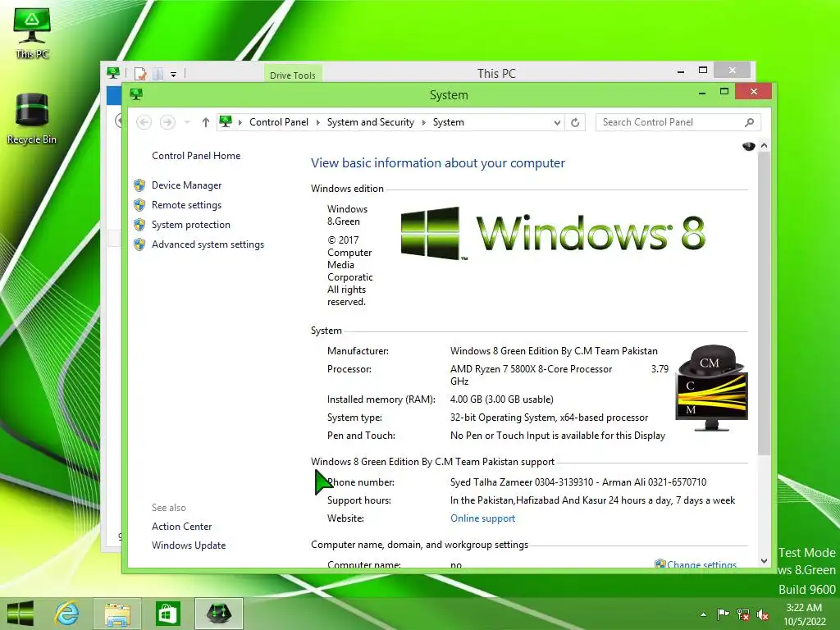
Task: Follow the Online support website link
Action: 482,518
